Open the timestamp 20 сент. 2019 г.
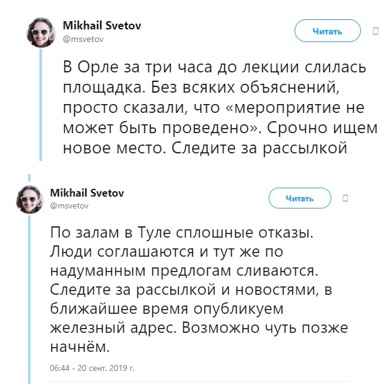The width and height of the screenshot is (390, 391). (x=92, y=368)
